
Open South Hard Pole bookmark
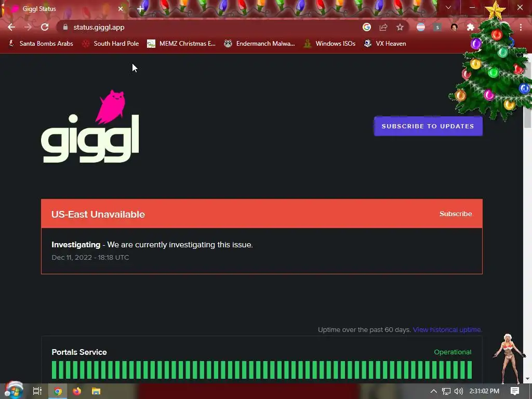pyautogui.click(x=111, y=44)
